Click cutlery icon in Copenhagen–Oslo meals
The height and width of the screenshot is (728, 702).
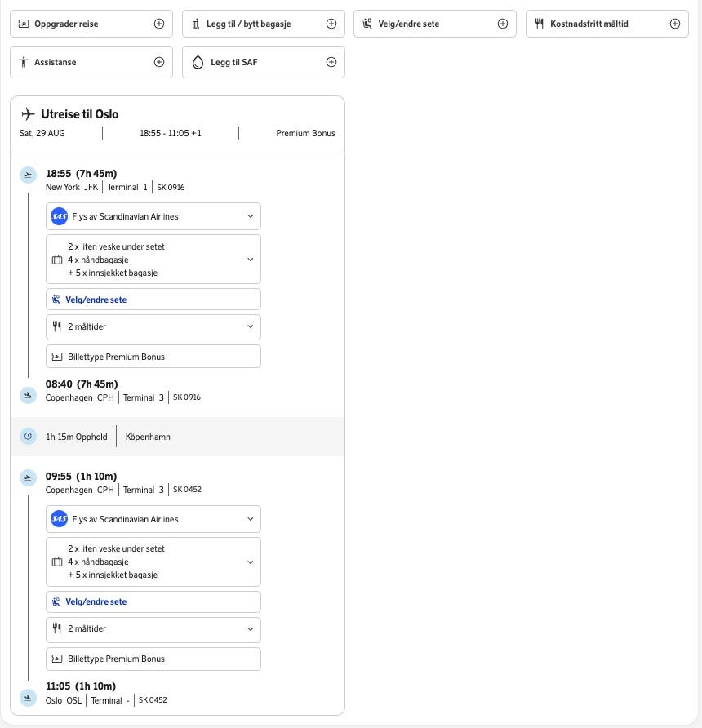point(56,628)
